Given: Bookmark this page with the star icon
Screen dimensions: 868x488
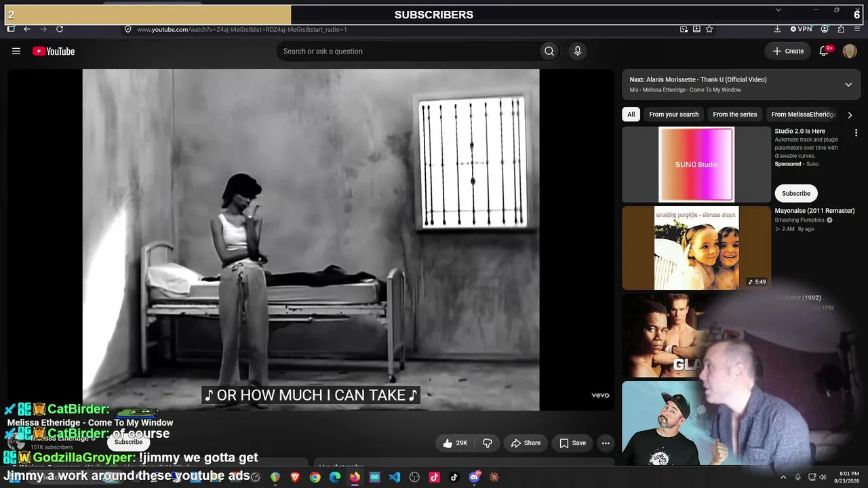Looking at the screenshot, I should tap(709, 29).
